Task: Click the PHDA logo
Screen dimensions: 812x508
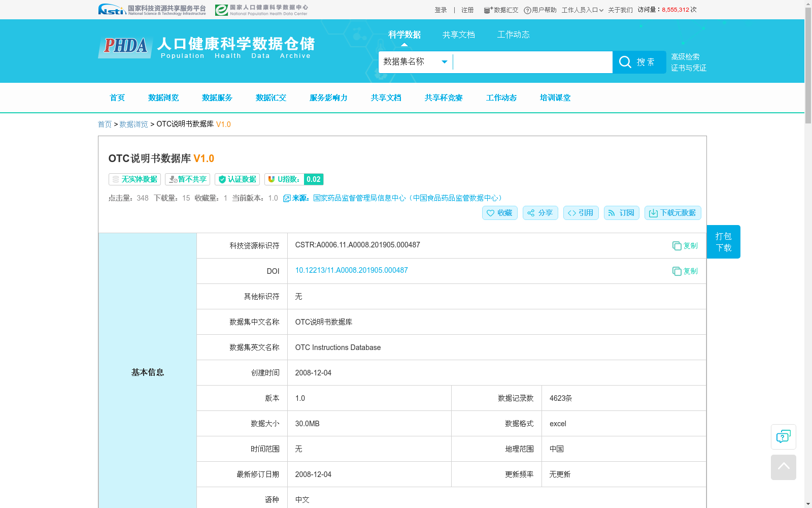Action: point(125,47)
